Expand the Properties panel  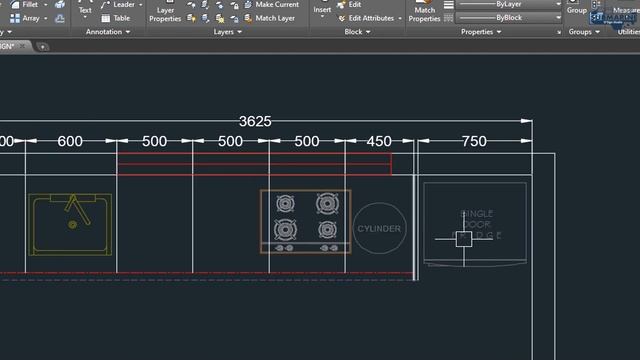click(481, 31)
